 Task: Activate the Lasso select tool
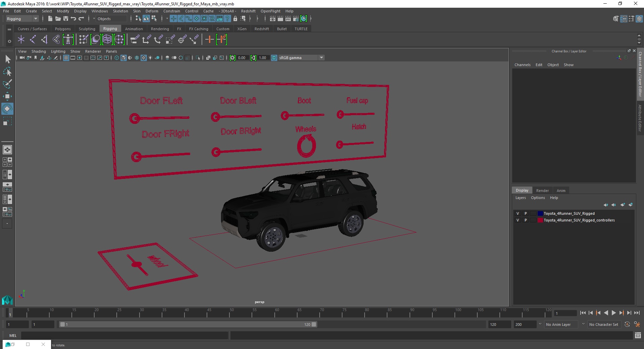point(7,72)
